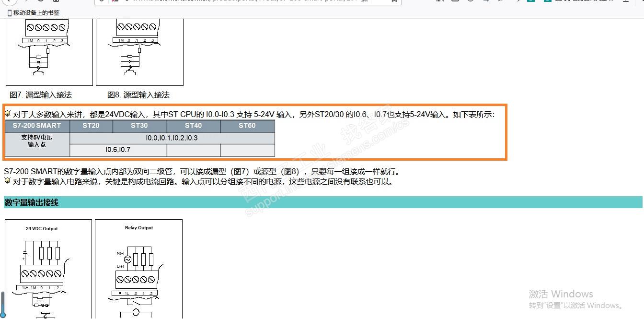Click the I0.0,I0.1,I0.2,I0.3 table cell
The image size is (644, 319).
coord(172,138)
